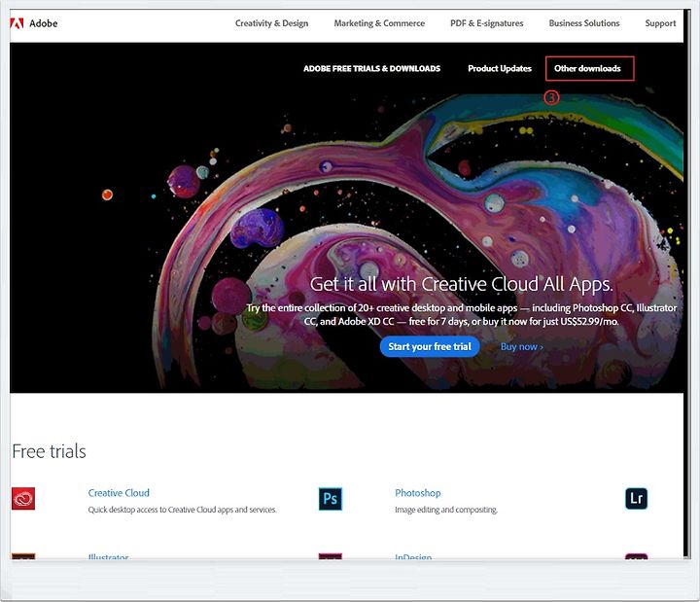Open the Creative Cloud app icon

pyautogui.click(x=23, y=498)
